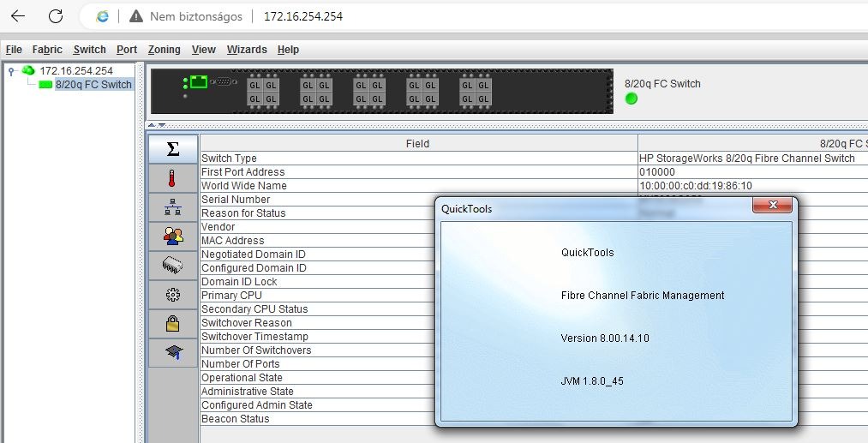The width and height of the screenshot is (868, 443).
Task: Click the green switch icon beside 8/20q FC Switch
Action: pos(45,85)
